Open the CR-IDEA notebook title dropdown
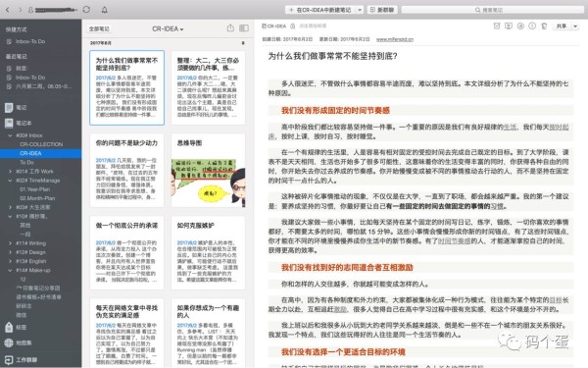 point(168,28)
